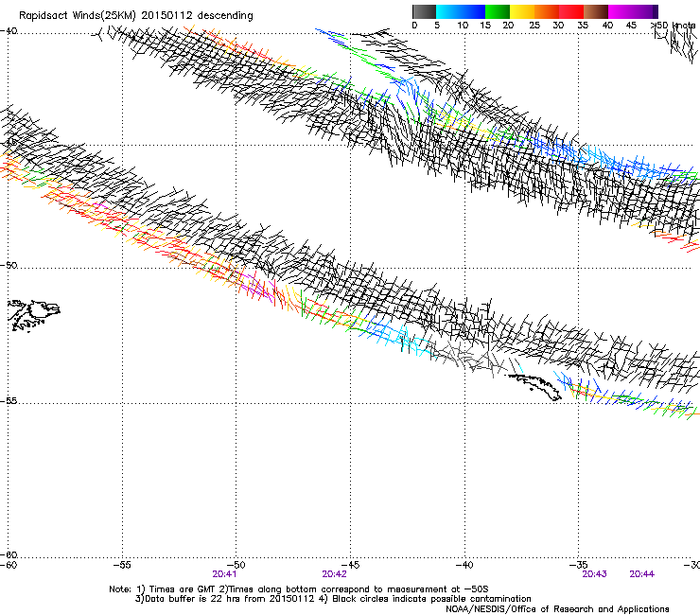Click the orange 25-30 knots legend segment
Screen dimensions: 700x615
[x=547, y=11]
